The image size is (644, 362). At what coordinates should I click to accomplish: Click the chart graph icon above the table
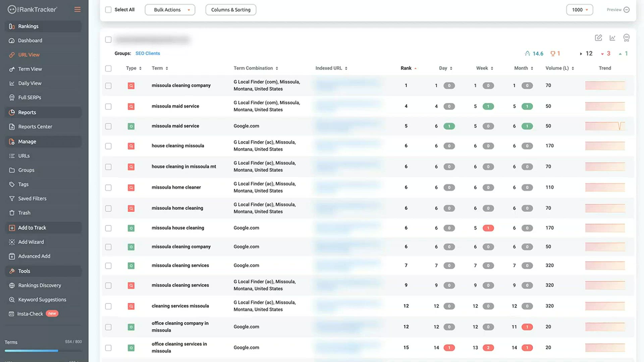612,38
